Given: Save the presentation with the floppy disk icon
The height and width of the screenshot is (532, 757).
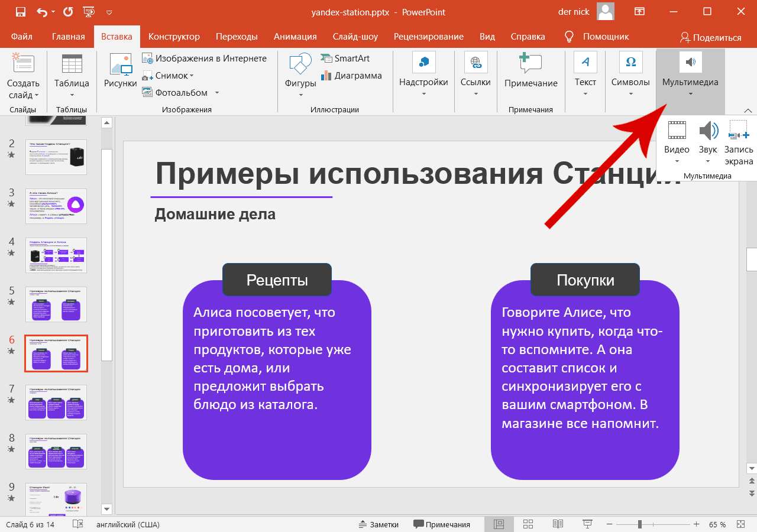Looking at the screenshot, I should (x=20, y=12).
